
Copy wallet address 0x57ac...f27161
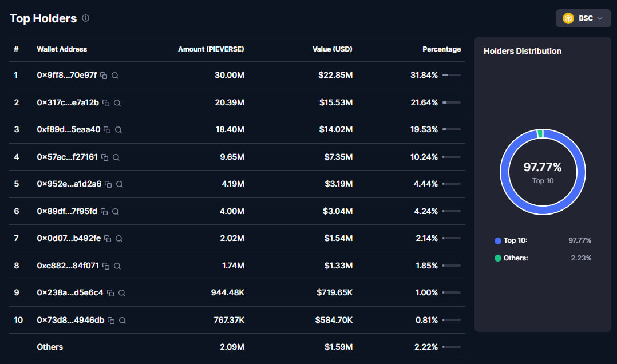[x=105, y=157]
